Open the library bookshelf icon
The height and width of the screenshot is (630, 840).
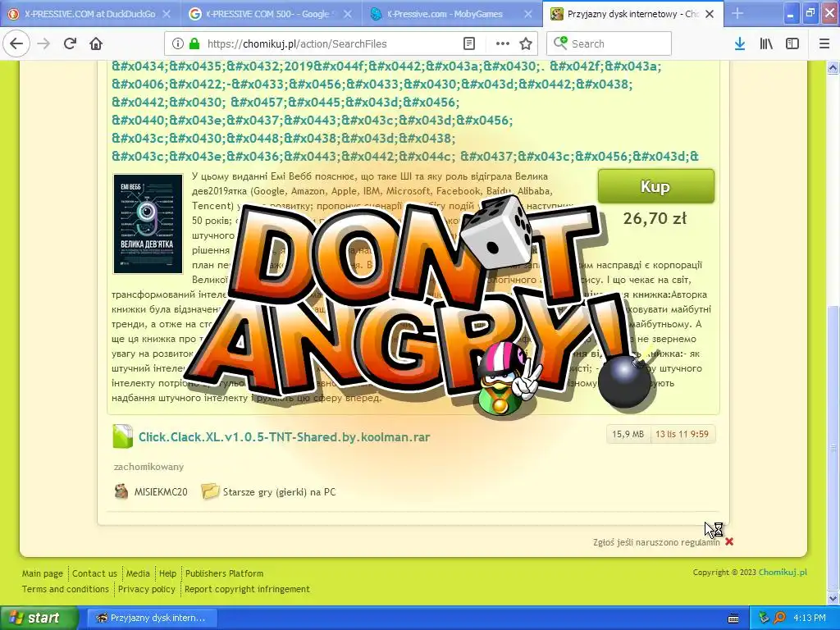[766, 44]
